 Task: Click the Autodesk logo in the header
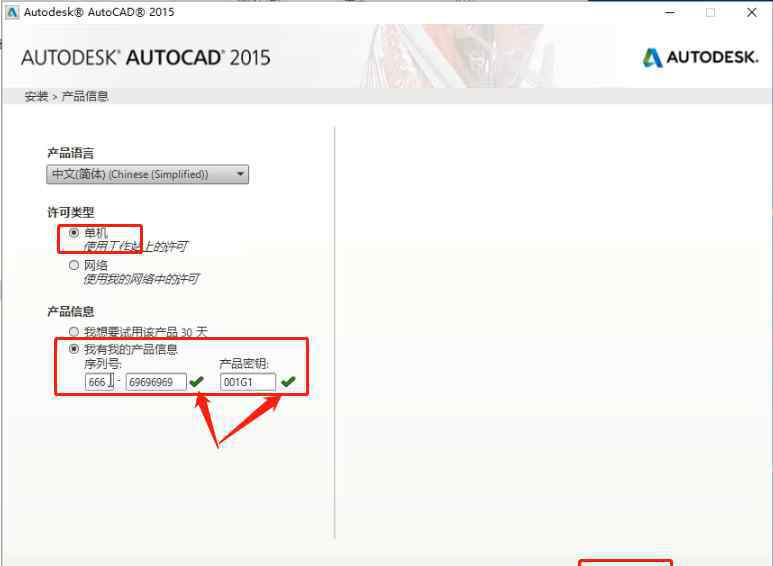click(700, 57)
